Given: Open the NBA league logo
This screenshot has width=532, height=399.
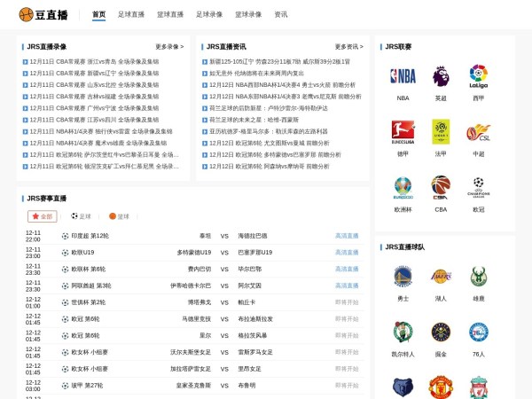Looking at the screenshot, I should (403, 76).
